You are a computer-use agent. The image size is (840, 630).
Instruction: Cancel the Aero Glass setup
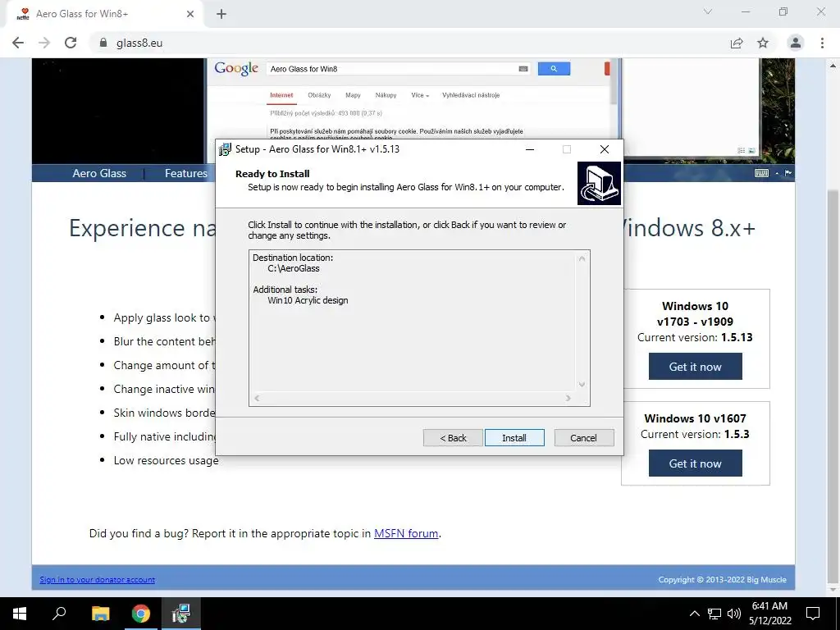583,438
